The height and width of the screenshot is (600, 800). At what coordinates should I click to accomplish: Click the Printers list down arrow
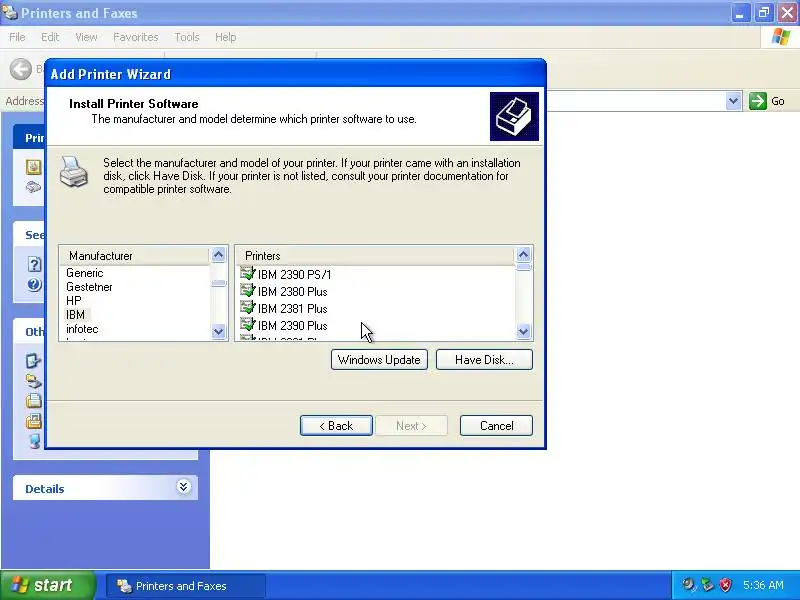click(x=523, y=332)
